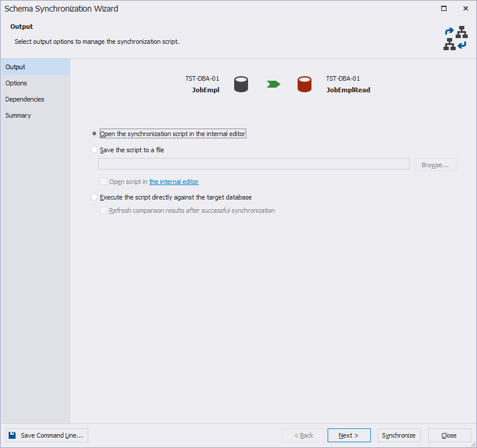This screenshot has height=448, width=477.
Task: Maximize the wizard window
Action: 444,9
